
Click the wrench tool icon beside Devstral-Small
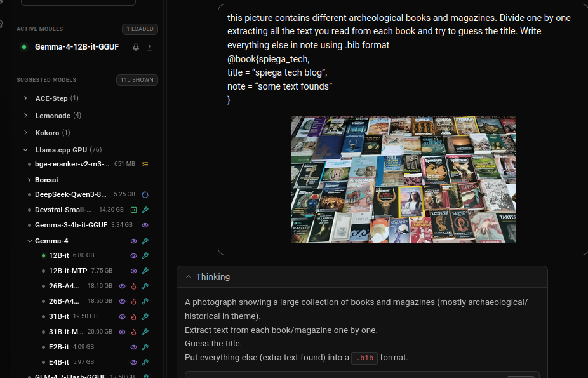tap(145, 210)
